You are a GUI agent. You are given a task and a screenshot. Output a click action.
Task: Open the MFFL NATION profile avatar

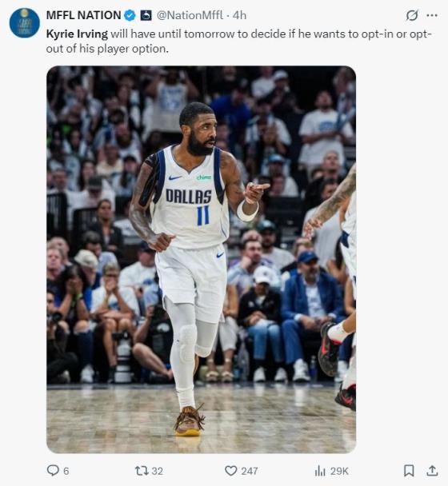pos(25,23)
